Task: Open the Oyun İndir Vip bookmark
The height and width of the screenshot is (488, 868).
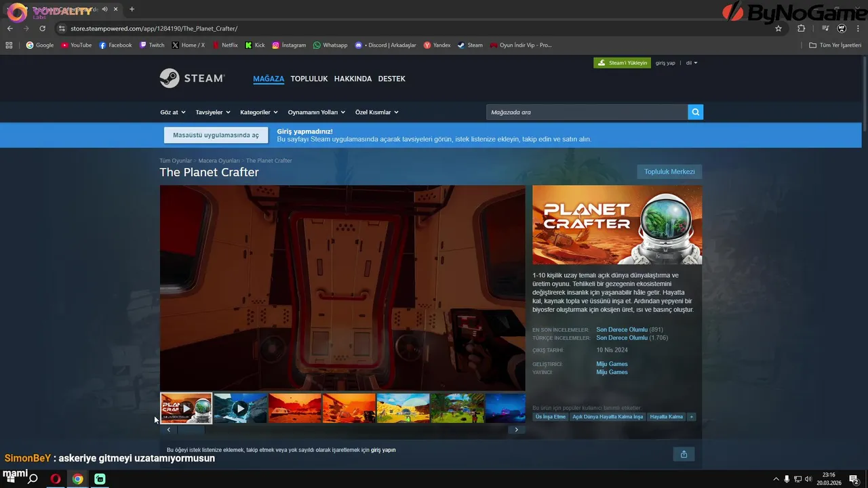Action: tap(521, 45)
